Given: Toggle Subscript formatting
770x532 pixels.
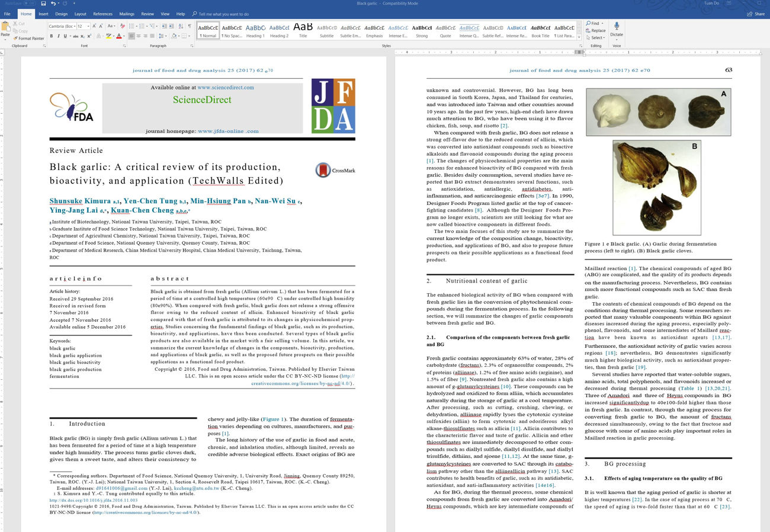Looking at the screenshot, I should (x=82, y=36).
